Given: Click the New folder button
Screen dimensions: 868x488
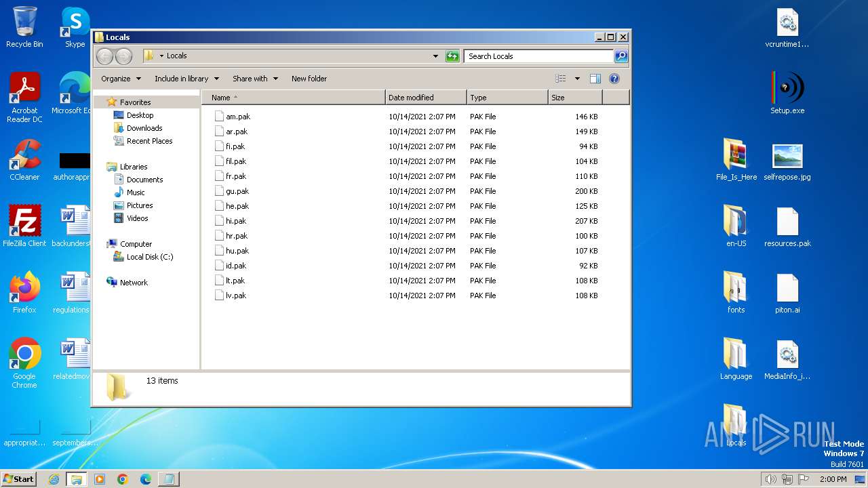Looking at the screenshot, I should click(x=309, y=79).
